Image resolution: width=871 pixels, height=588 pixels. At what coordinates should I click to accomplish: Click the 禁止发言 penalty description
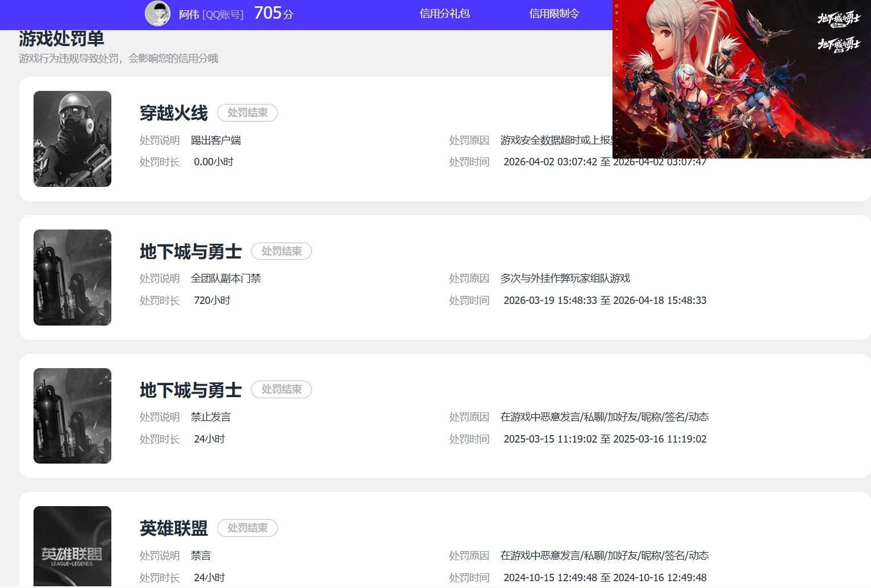[211, 417]
